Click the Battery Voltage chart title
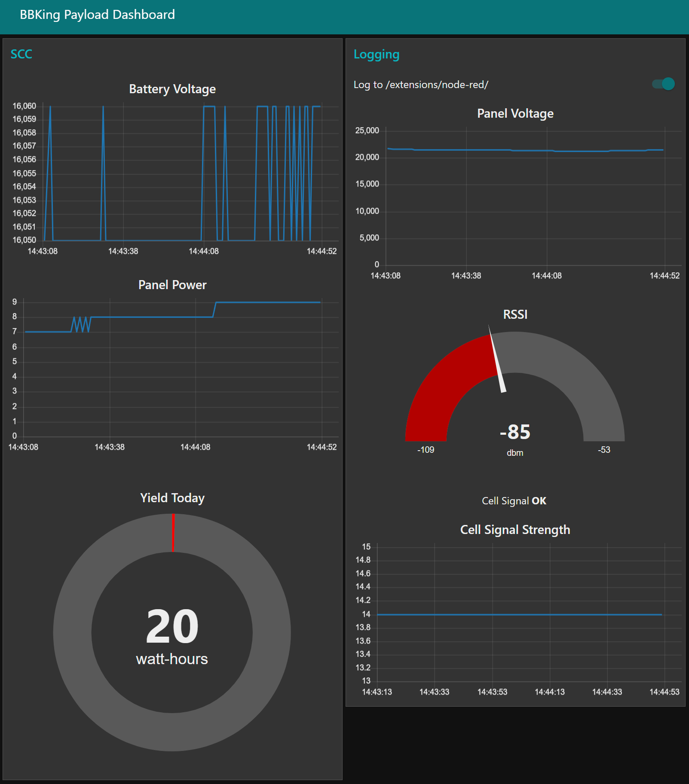 click(x=172, y=89)
